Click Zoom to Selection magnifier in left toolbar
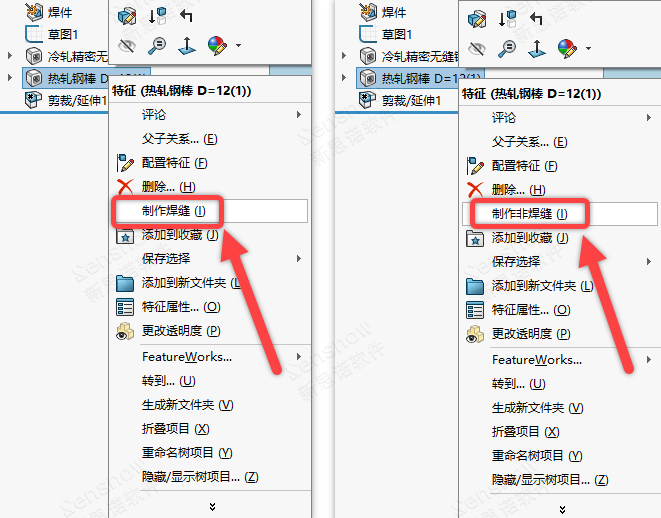 (157, 46)
